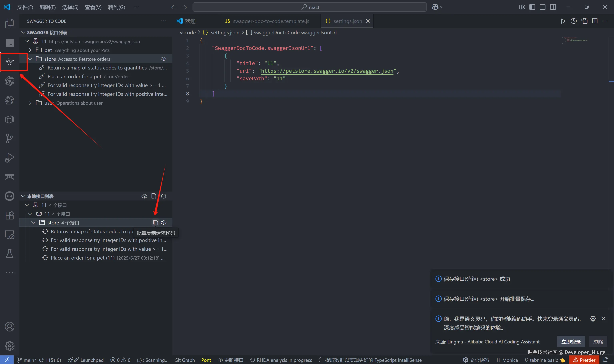Screen dimensions: 614x364
Task: Click the cloud download icon on Swagger store row
Action: point(164,59)
